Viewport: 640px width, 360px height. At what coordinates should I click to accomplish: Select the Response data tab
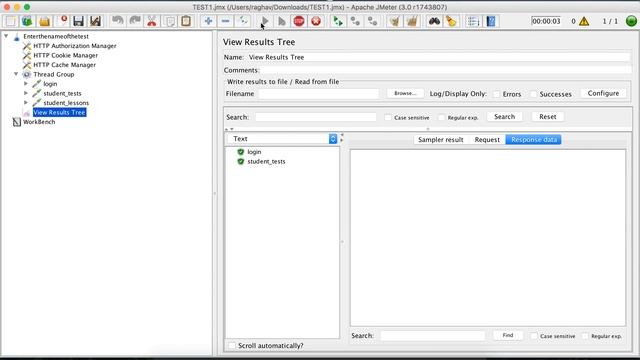(x=534, y=140)
